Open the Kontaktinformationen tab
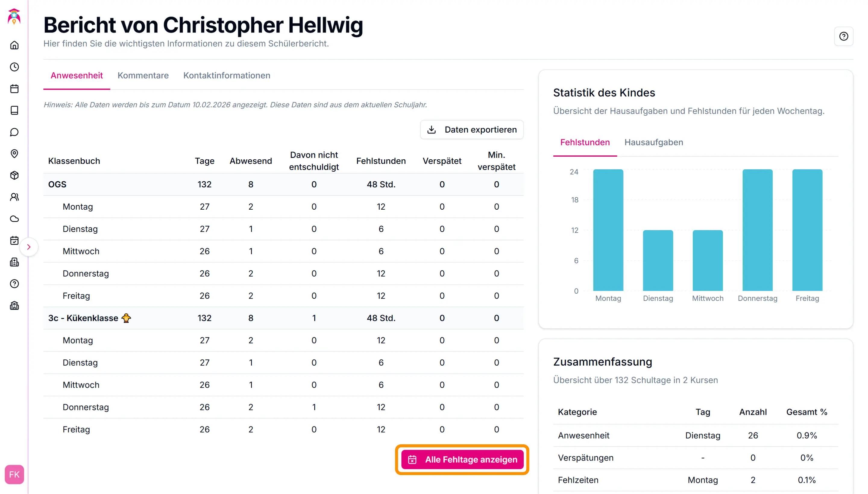868x494 pixels. tap(227, 75)
